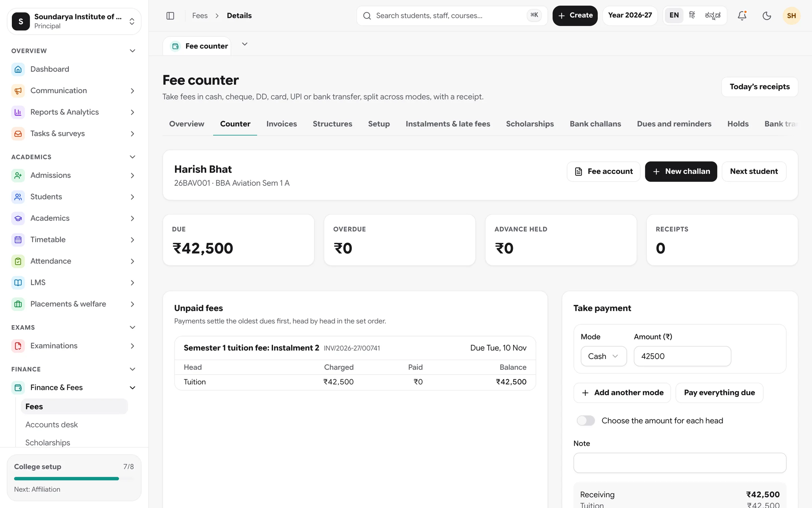Open the Dues and reminders tab
Viewport: 812px width, 508px height.
coord(674,124)
